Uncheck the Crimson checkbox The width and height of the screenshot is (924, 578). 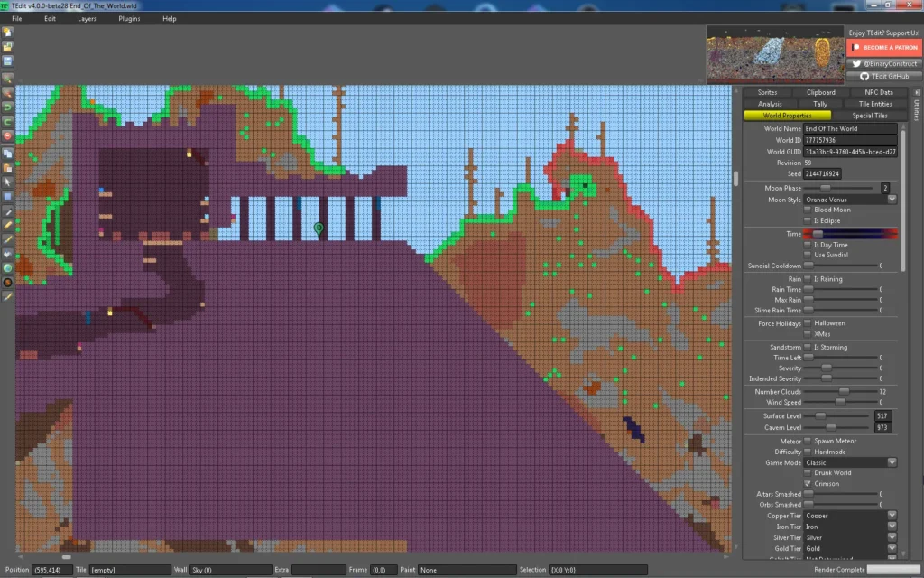pyautogui.click(x=808, y=484)
